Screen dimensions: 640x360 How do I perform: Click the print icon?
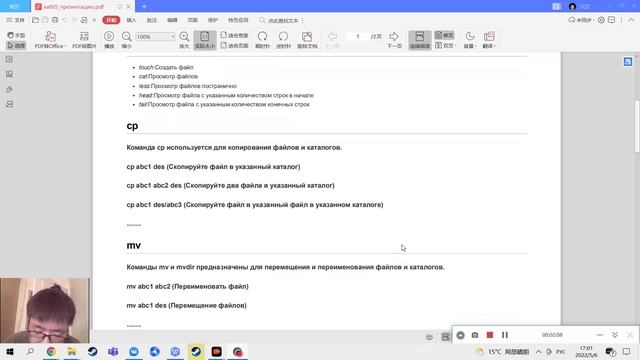click(x=55, y=20)
